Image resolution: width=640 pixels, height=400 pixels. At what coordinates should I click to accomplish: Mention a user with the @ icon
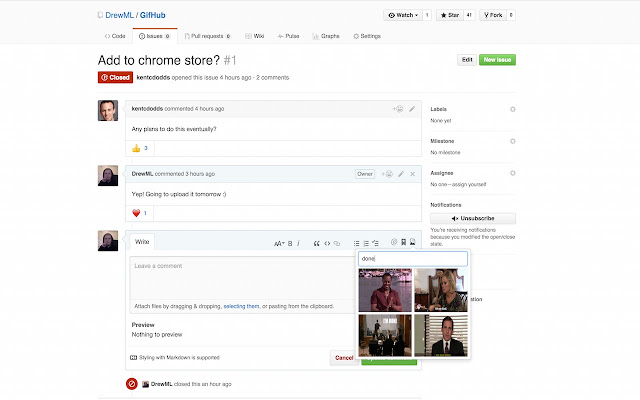coord(394,242)
